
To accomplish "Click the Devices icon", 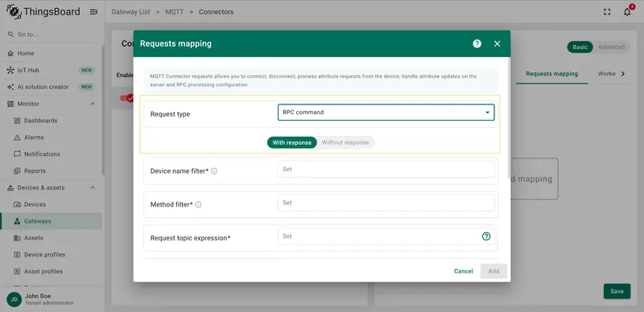I will 17,204.
